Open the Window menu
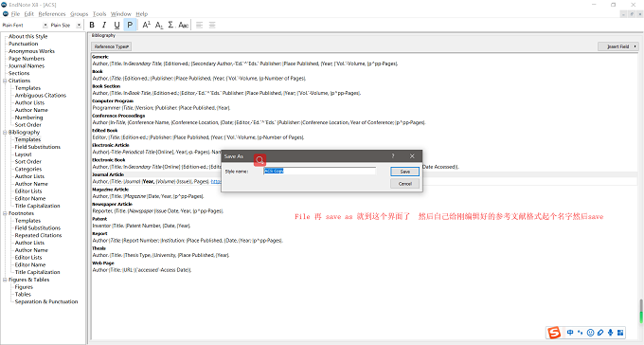 (x=121, y=14)
